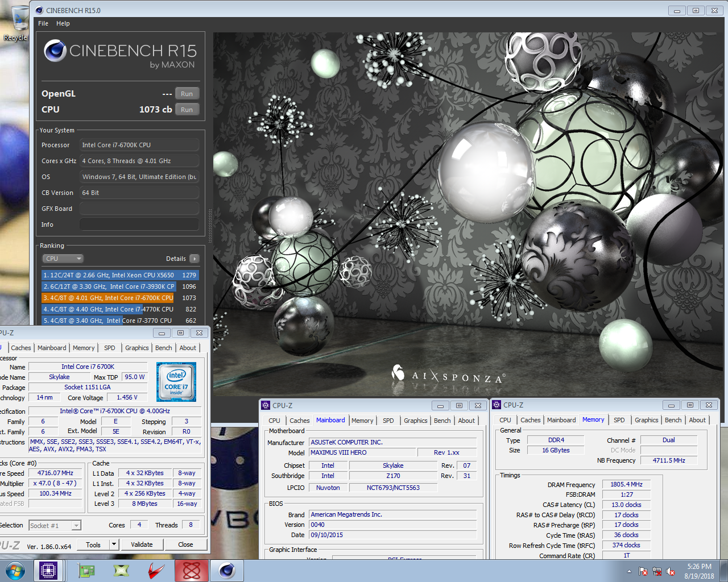This screenshot has width=728, height=582.
Task: Click the Info field in Cinebench
Action: [139, 225]
